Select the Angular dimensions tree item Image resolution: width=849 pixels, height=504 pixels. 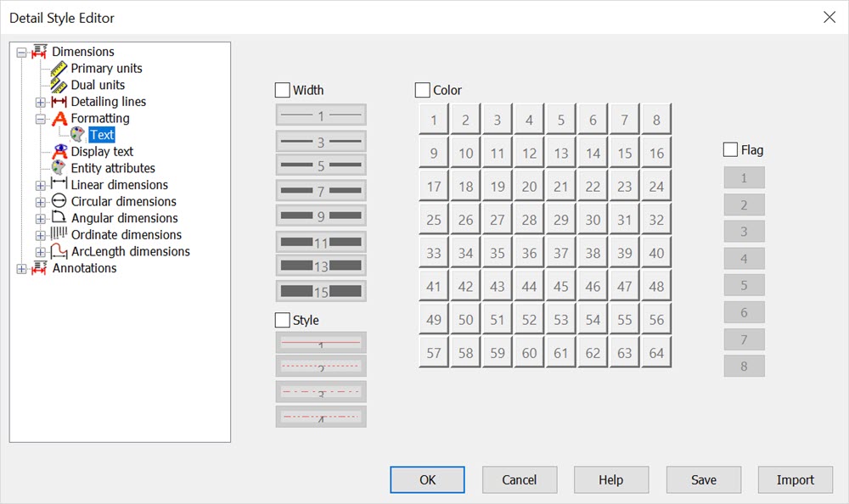(x=124, y=218)
